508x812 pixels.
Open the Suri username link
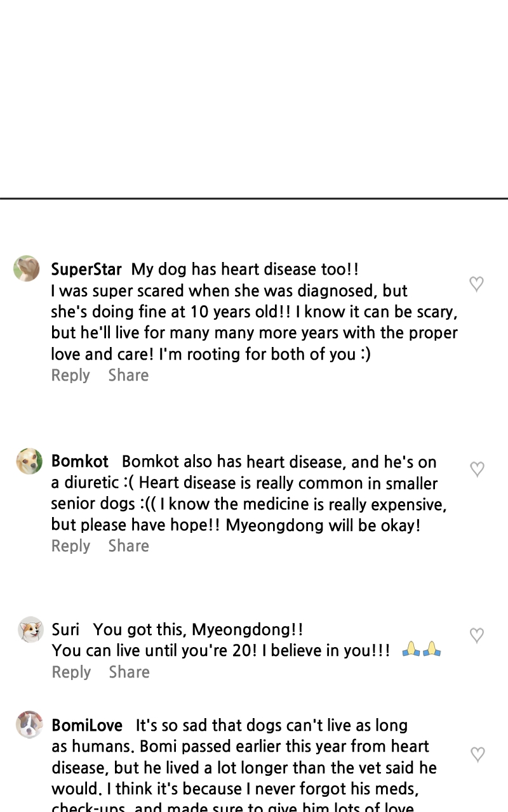(x=65, y=629)
